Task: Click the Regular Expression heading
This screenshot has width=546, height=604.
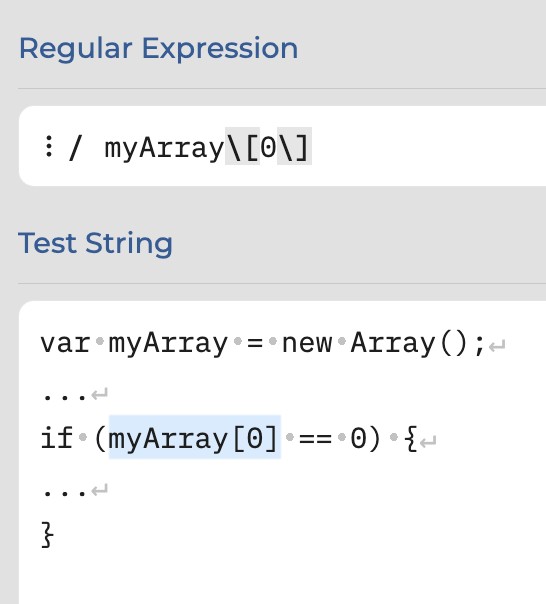Action: pyautogui.click(x=158, y=49)
